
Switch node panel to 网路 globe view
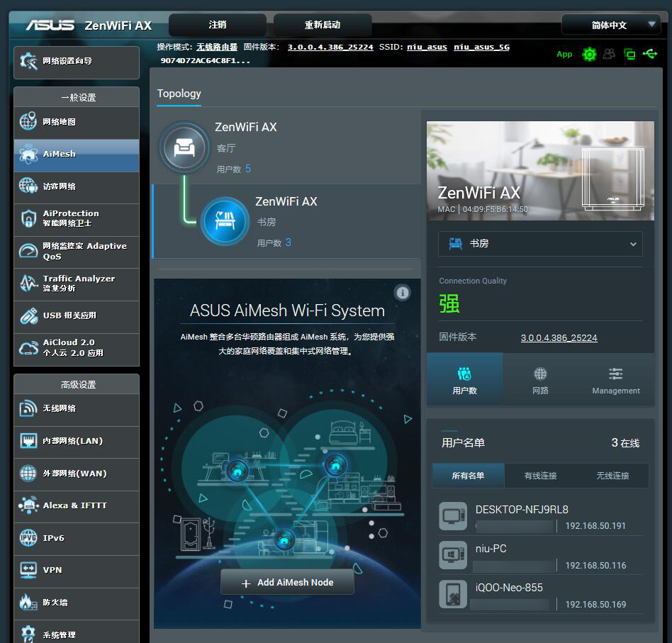[540, 378]
